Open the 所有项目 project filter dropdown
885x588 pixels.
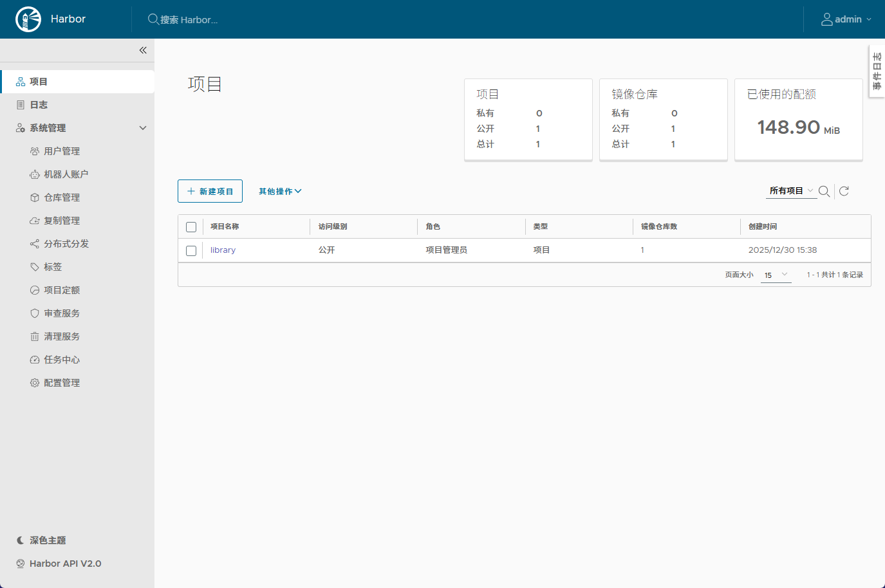click(x=790, y=191)
